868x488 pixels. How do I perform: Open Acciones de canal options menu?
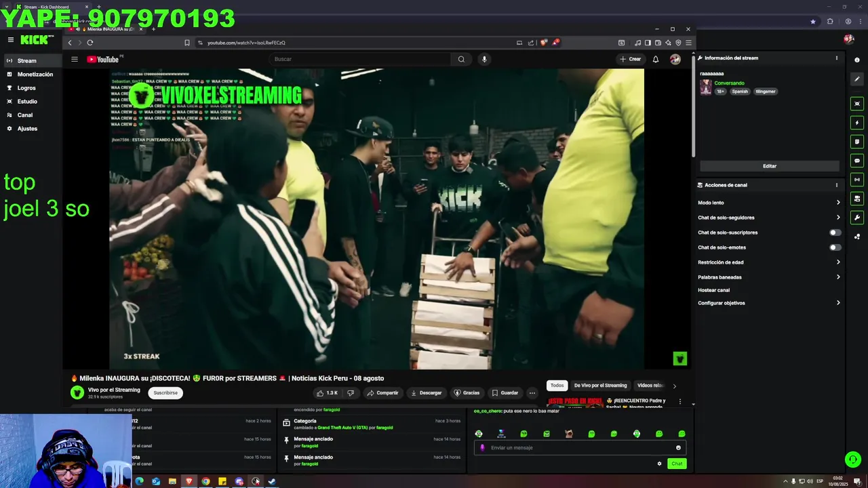tap(837, 185)
